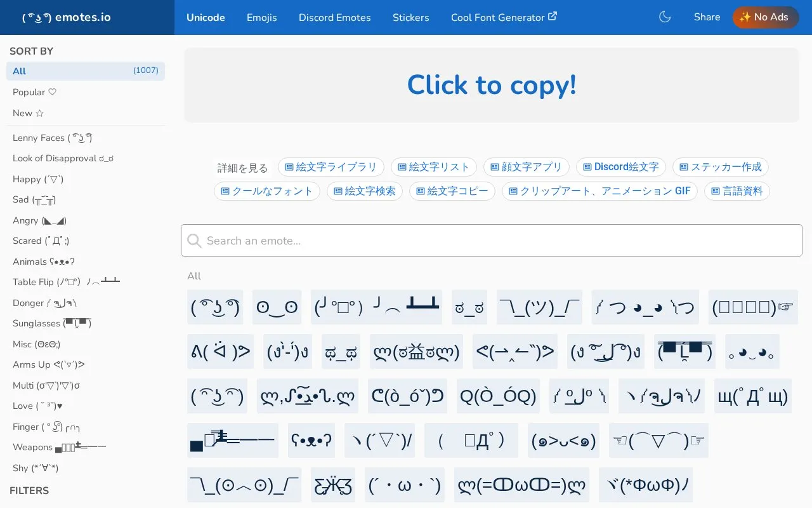The image size is (812, 508).
Task: Go to the Stickers tab
Action: click(411, 17)
